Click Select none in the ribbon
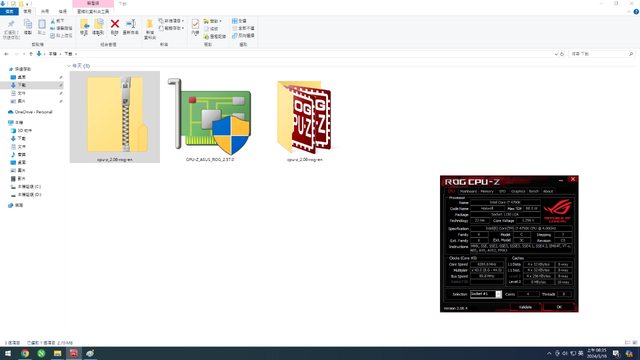Screen dimensions: 640x360 243,28
